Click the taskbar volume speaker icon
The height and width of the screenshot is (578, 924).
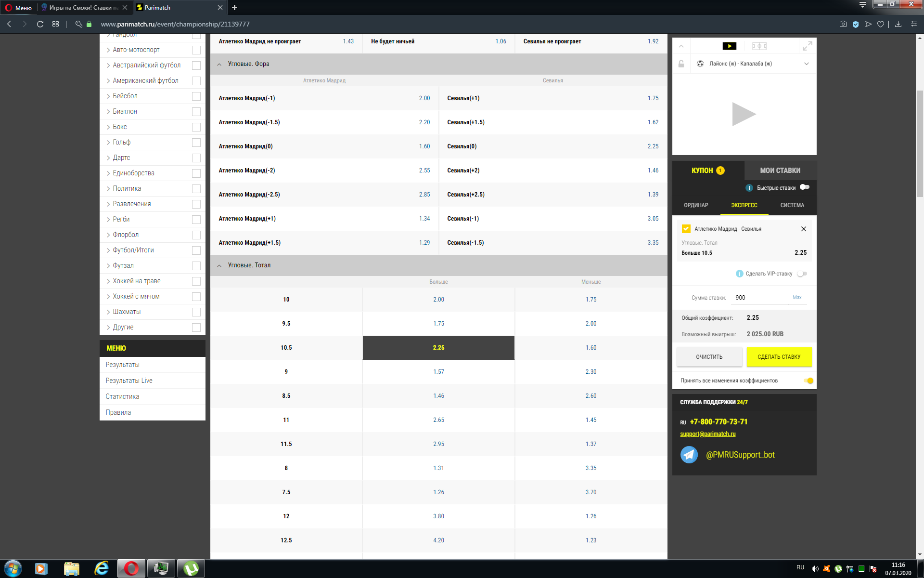(815, 569)
